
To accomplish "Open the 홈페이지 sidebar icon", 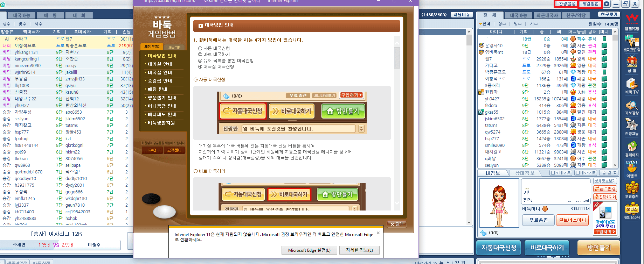I will coord(632,149).
